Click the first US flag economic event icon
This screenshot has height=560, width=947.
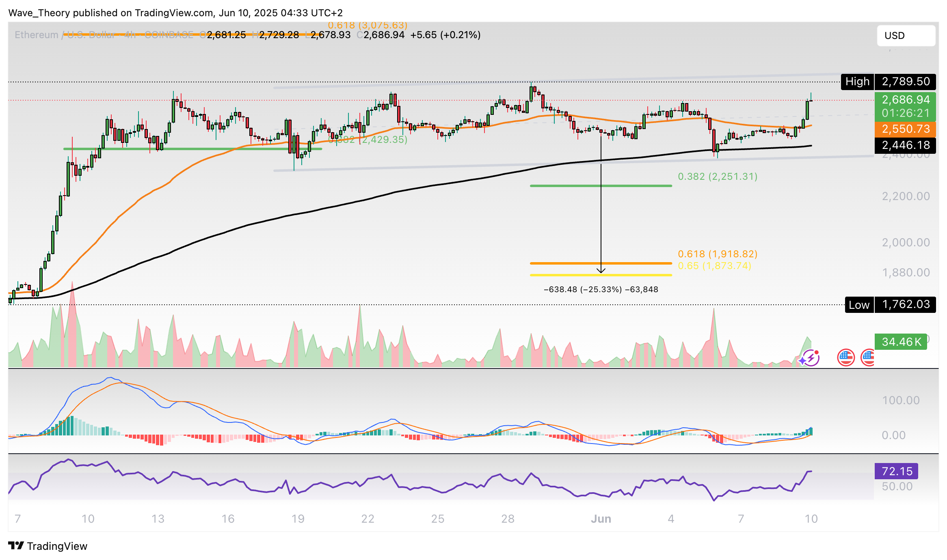(x=846, y=358)
